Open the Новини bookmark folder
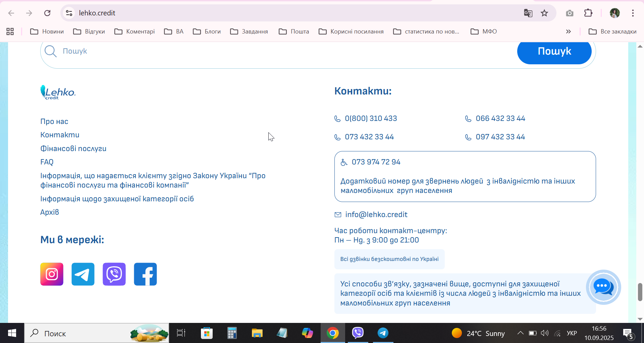The image size is (644, 343). point(47,31)
